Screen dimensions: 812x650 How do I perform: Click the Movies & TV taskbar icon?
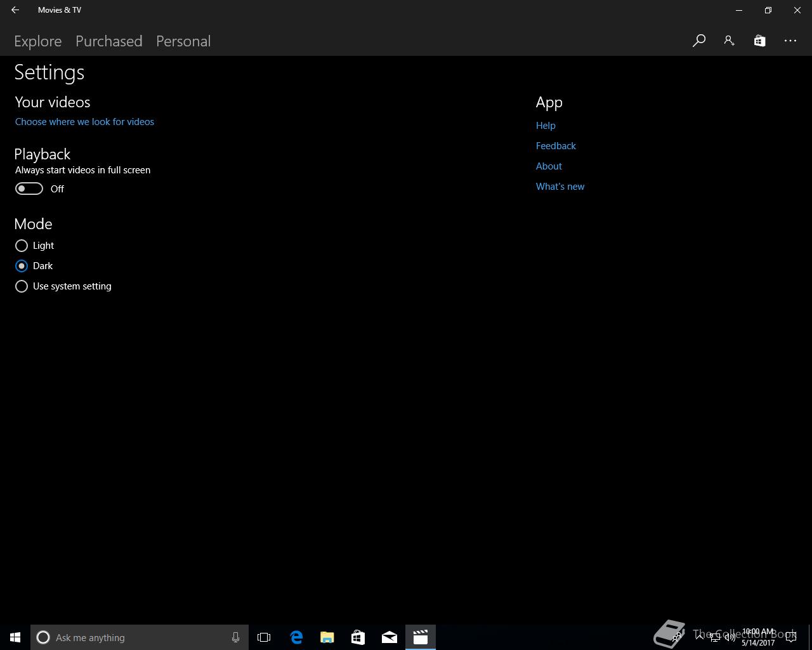(421, 637)
